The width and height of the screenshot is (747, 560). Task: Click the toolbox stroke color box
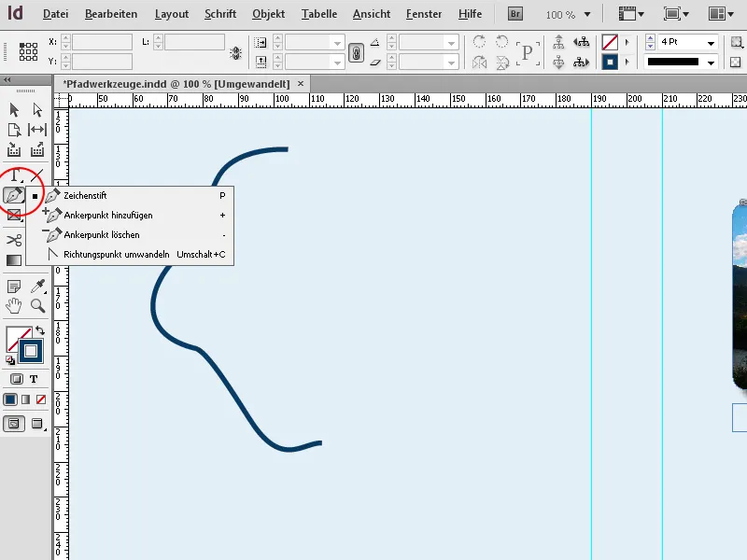[31, 351]
